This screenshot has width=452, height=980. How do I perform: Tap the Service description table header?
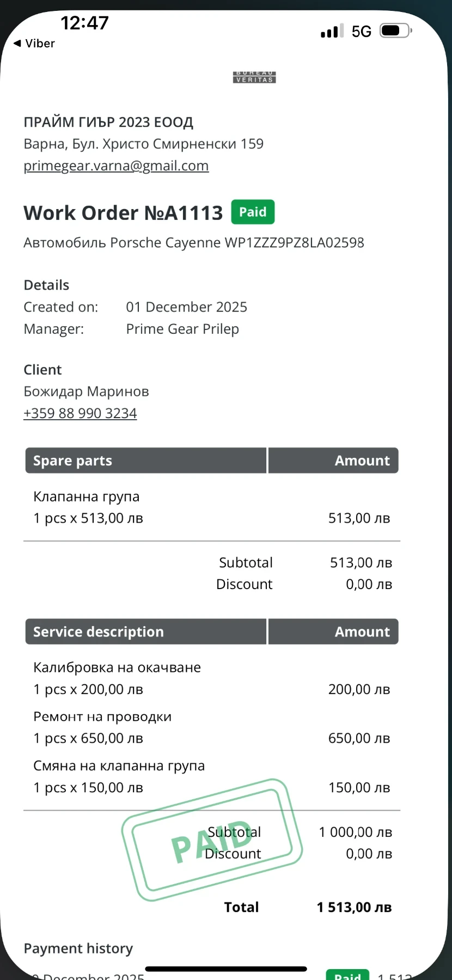coord(145,632)
